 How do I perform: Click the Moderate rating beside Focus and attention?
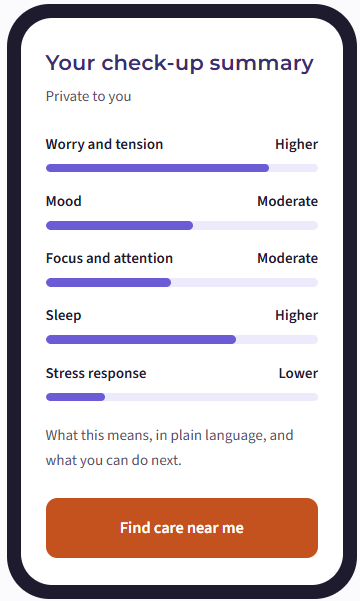click(x=288, y=258)
